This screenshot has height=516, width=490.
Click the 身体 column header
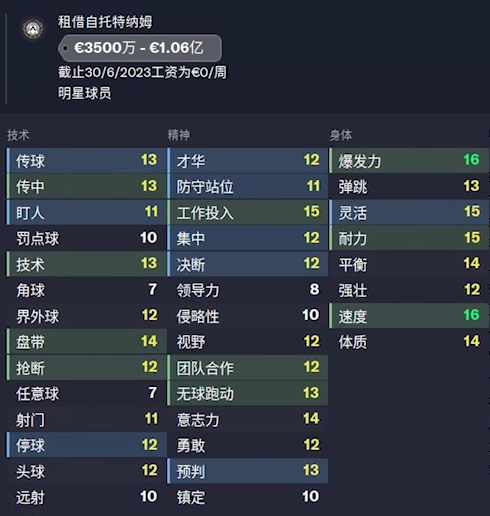click(341, 135)
